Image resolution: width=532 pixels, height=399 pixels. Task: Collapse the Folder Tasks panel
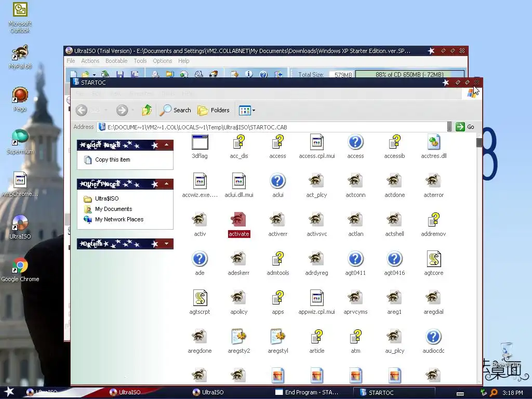[167, 145]
